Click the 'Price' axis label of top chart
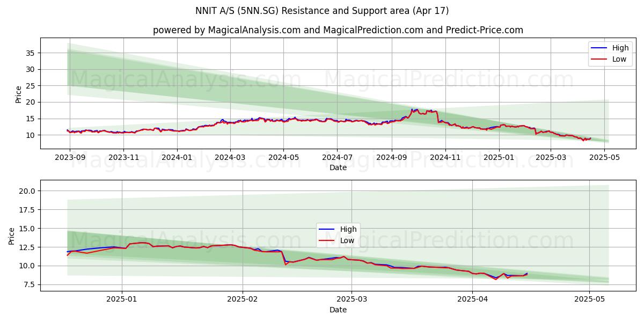The height and width of the screenshot is (322, 644). pyautogui.click(x=19, y=94)
